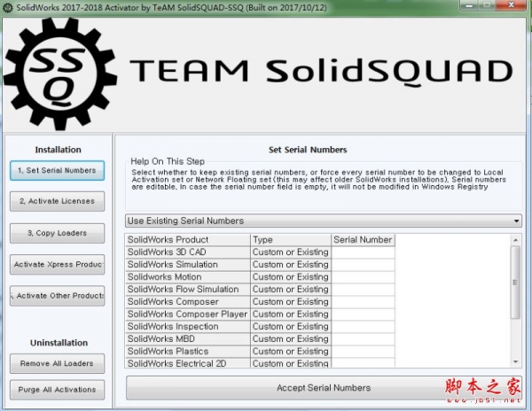
Task: Click the Help On This Step label
Action: click(168, 161)
